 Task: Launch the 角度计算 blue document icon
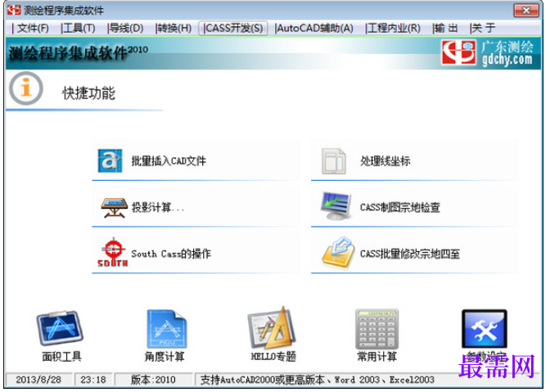[167, 328]
